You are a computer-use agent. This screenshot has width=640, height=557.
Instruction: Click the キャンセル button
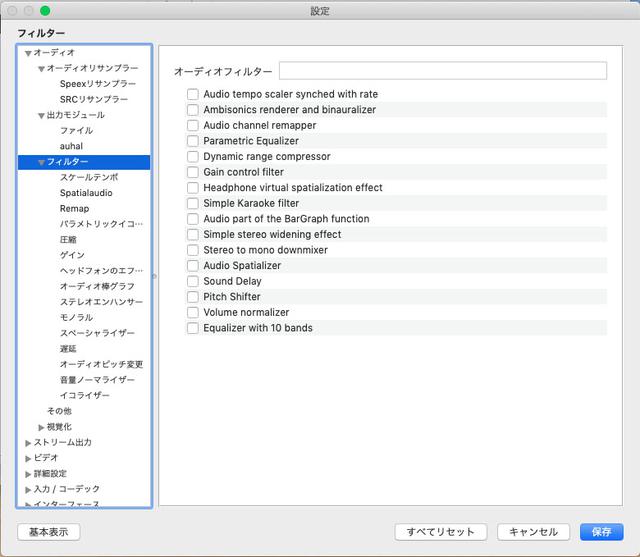[x=533, y=532]
